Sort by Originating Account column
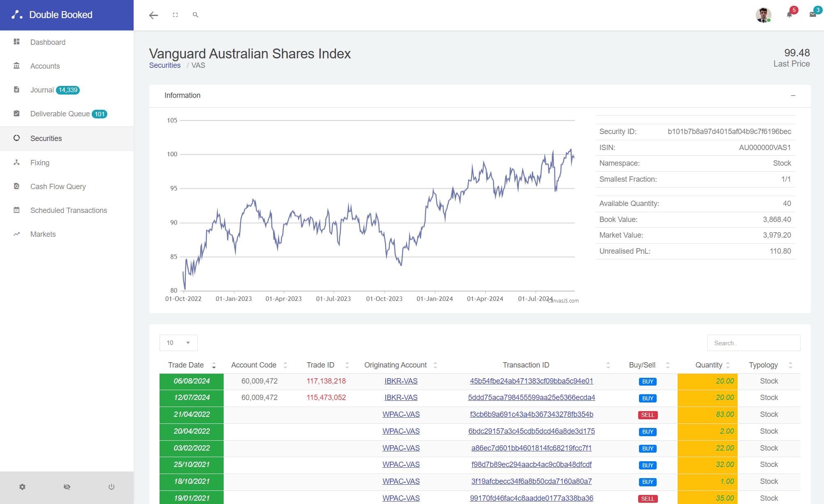This screenshot has width=824, height=504. (401, 365)
